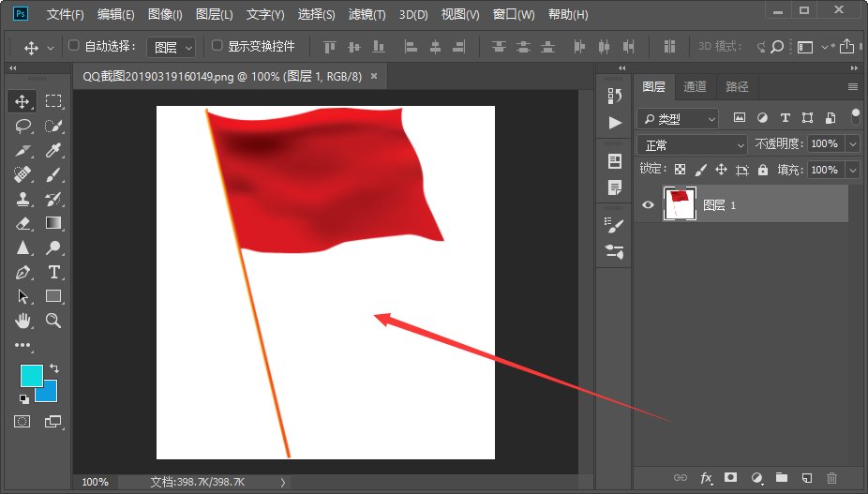The height and width of the screenshot is (494, 868).
Task: Open the 图层 auto-select target dropdown
Action: [171, 48]
